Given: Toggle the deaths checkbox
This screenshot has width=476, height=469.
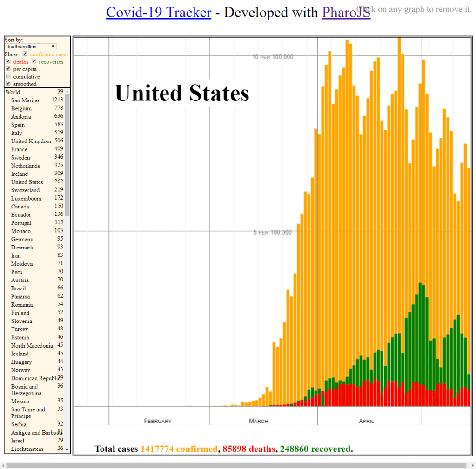Looking at the screenshot, I should click(8, 61).
